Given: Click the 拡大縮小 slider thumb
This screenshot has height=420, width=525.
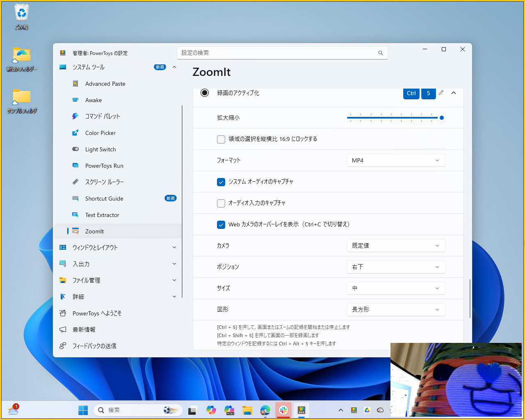Looking at the screenshot, I should click(442, 118).
